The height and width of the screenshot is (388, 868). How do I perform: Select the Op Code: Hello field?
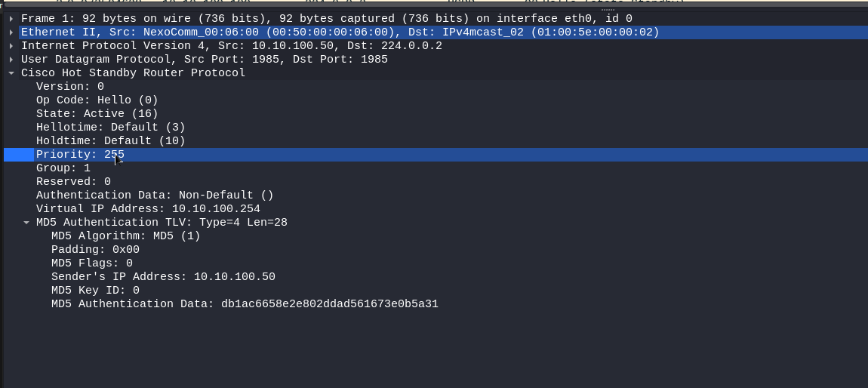tap(97, 100)
